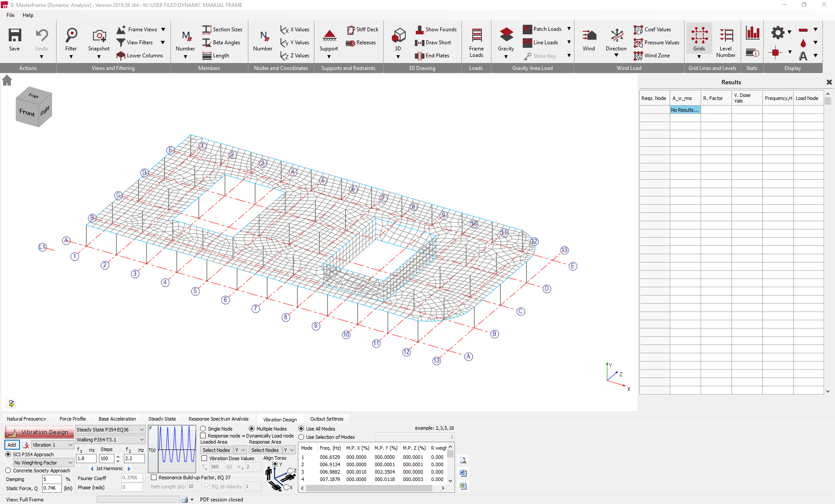This screenshot has height=504, width=835.
Task: Expand the Frame Views dropdown arrow
Action: [x=163, y=30]
